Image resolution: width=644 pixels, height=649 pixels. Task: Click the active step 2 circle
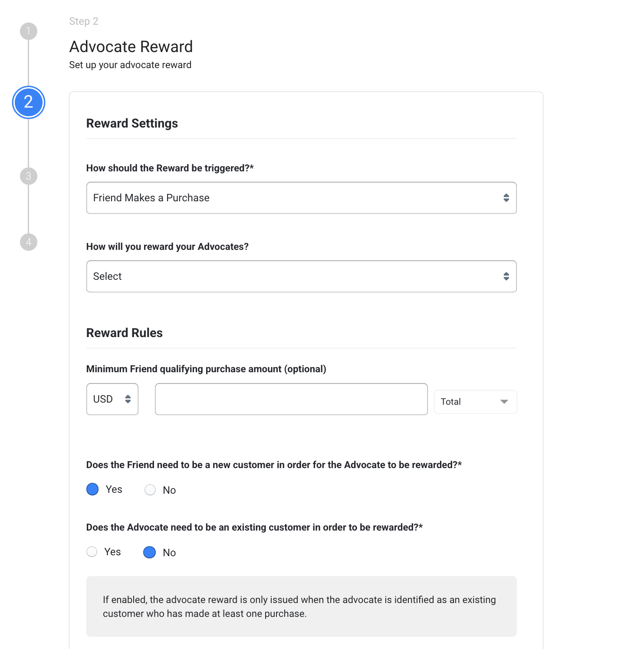click(29, 102)
